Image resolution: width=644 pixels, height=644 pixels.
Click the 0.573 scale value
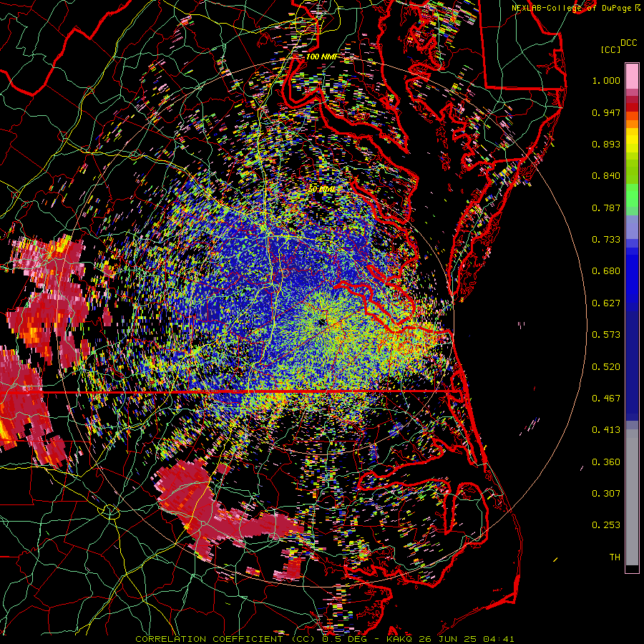point(606,335)
